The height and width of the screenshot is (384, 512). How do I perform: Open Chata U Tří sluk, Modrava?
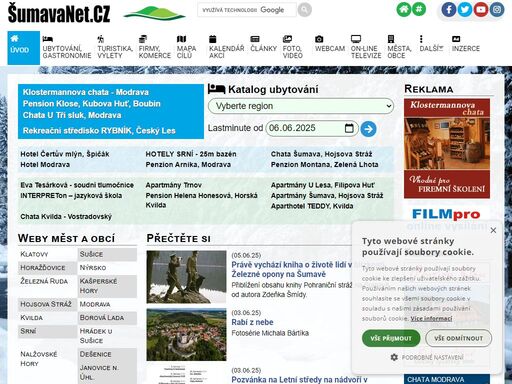(x=72, y=115)
